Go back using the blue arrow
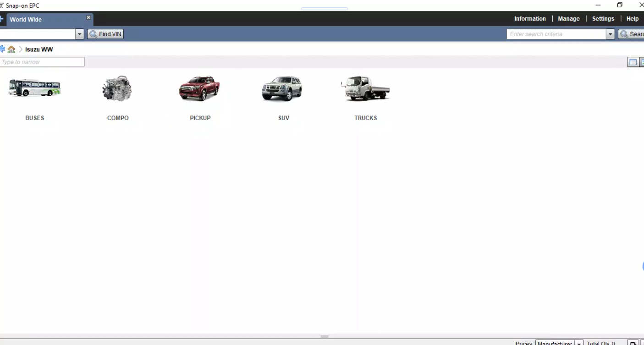The width and height of the screenshot is (644, 345). 2,49
